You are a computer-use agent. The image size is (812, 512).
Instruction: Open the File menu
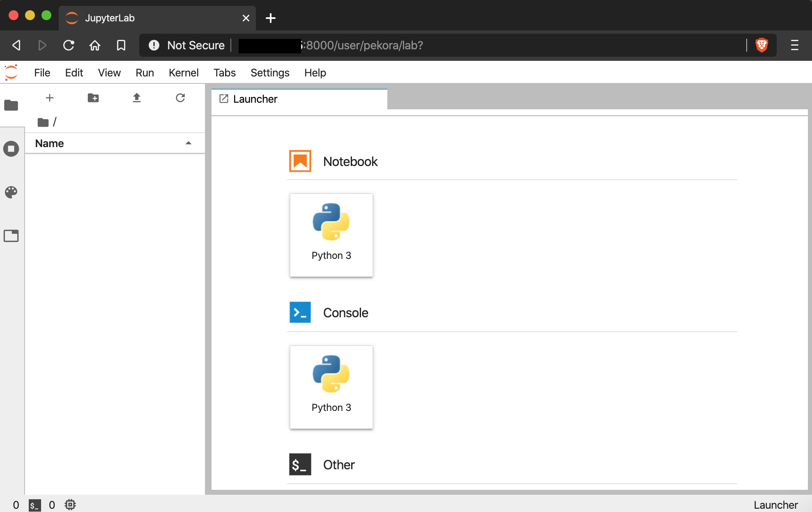tap(42, 73)
